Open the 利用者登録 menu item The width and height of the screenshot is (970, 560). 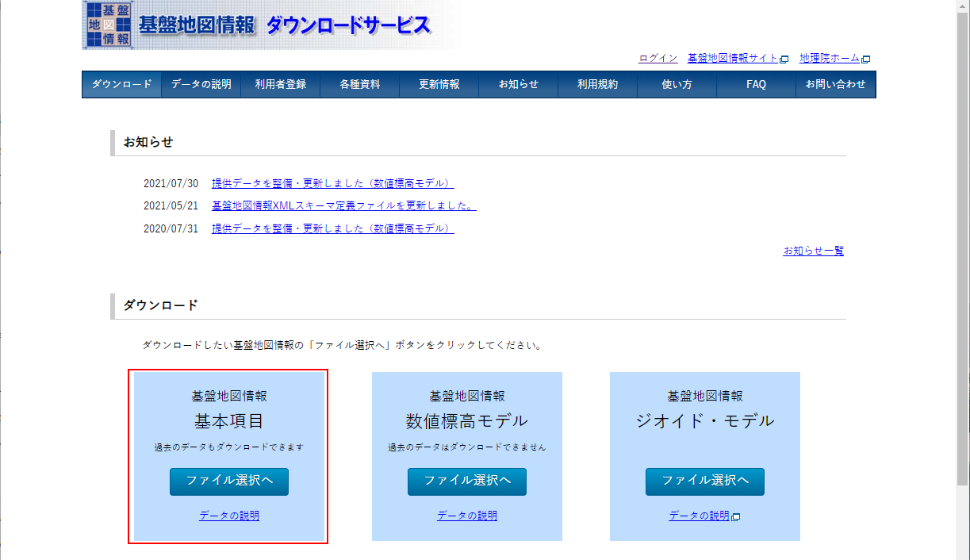[281, 85]
